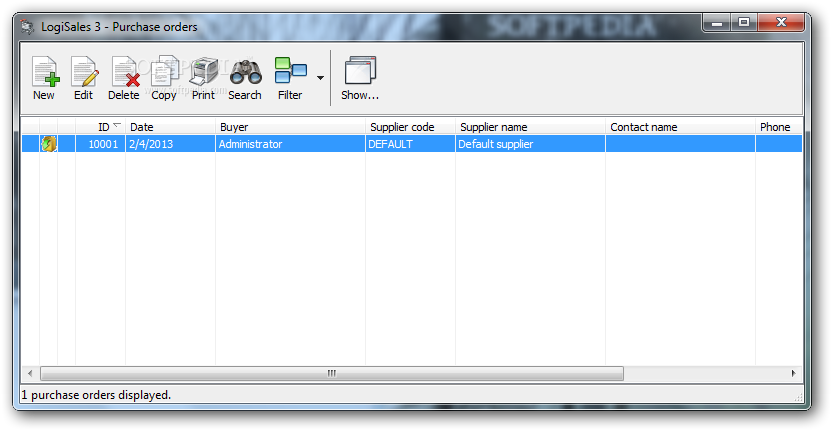Edit the selected purchase order

[x=83, y=79]
